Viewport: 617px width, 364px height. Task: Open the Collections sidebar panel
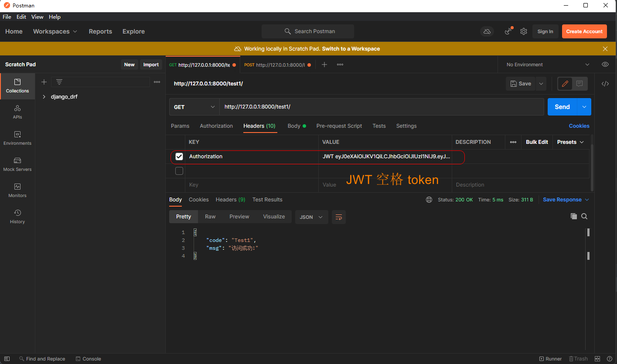(17, 86)
